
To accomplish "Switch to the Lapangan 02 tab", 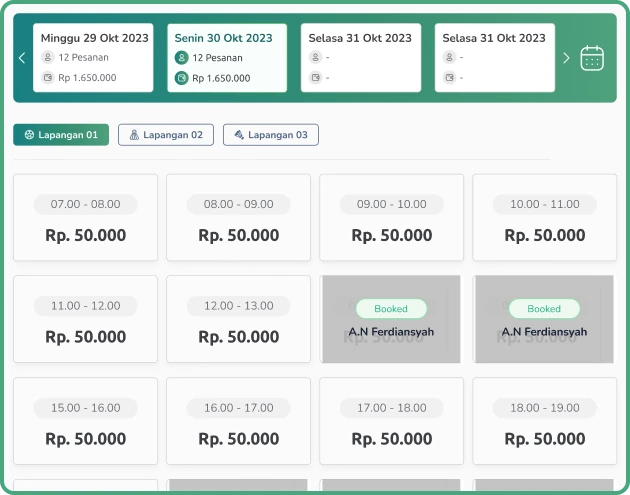I will pyautogui.click(x=166, y=135).
